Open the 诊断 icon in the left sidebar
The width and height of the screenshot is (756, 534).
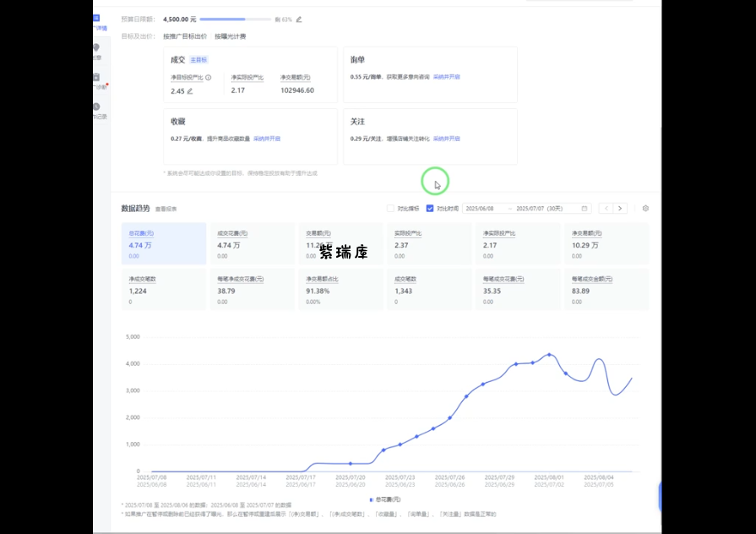[x=96, y=79]
